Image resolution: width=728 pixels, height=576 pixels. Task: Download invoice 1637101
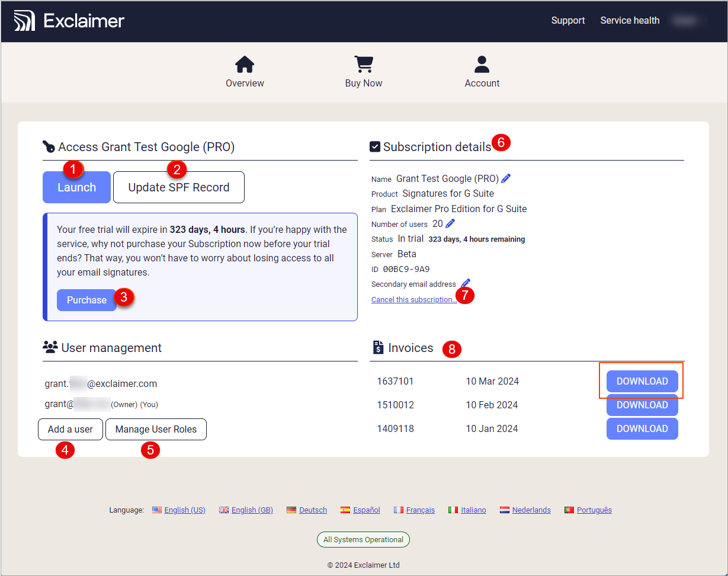coord(642,381)
